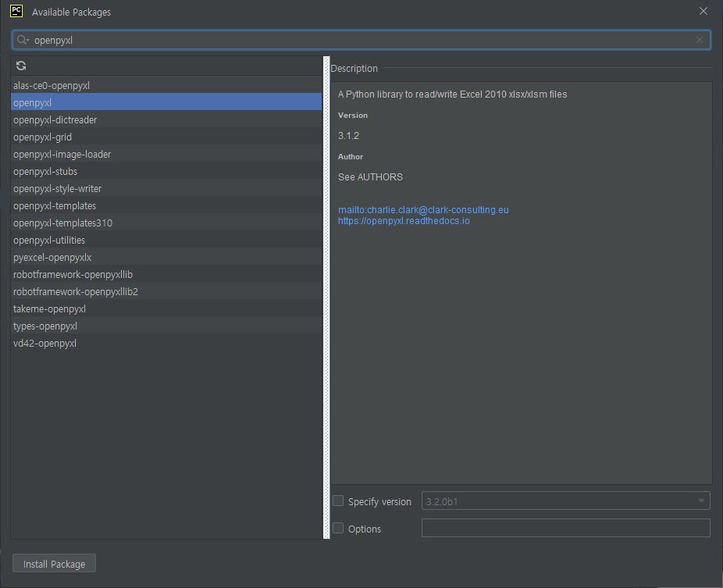The width and height of the screenshot is (723, 588).
Task: Click the reload packages list icon
Action: [21, 66]
